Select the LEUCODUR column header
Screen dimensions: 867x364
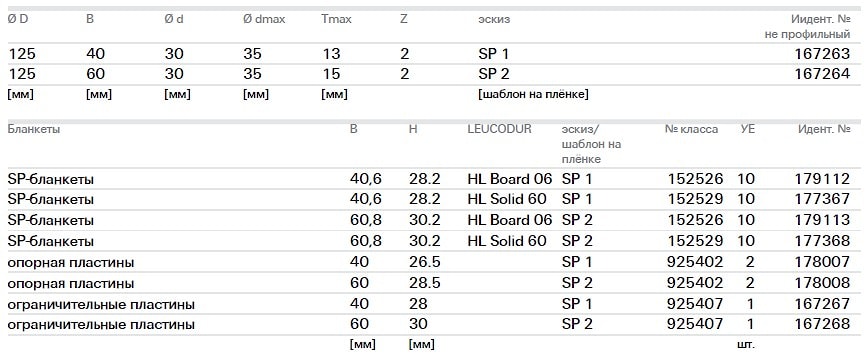point(499,130)
